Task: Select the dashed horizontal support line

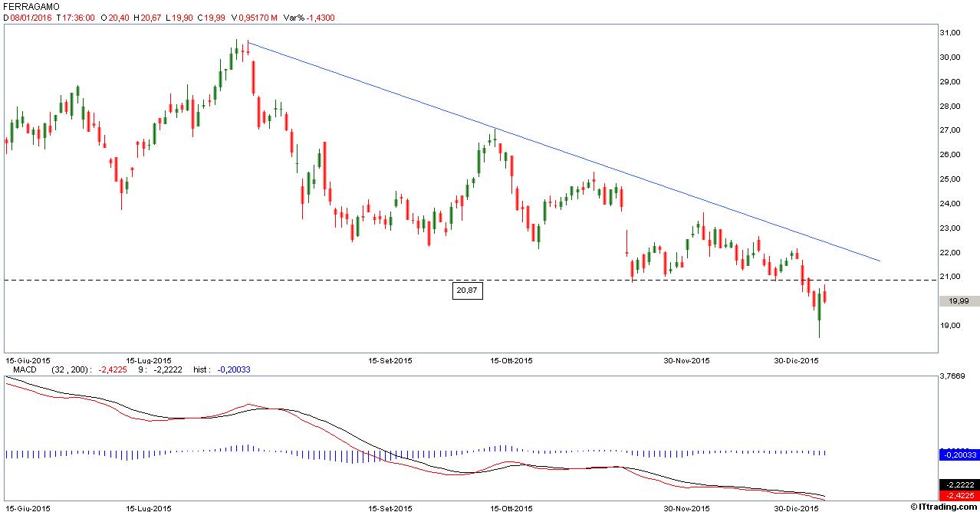Action: 307,280
